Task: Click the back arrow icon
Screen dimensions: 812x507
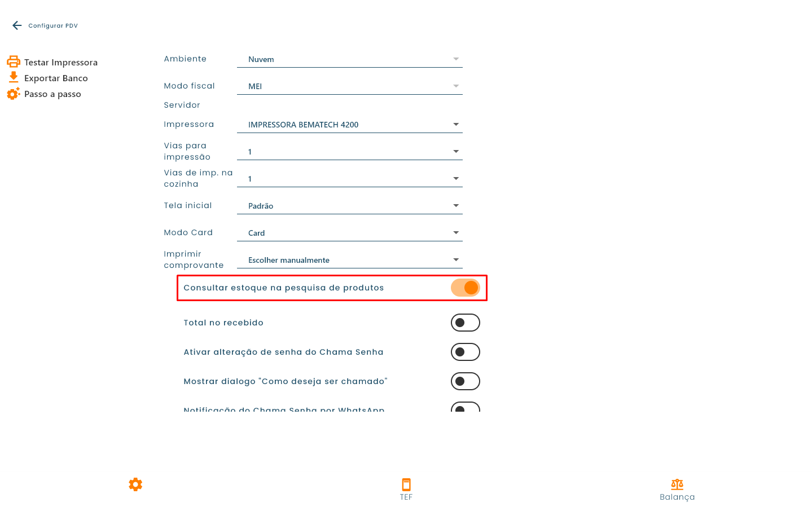Action: (17, 25)
